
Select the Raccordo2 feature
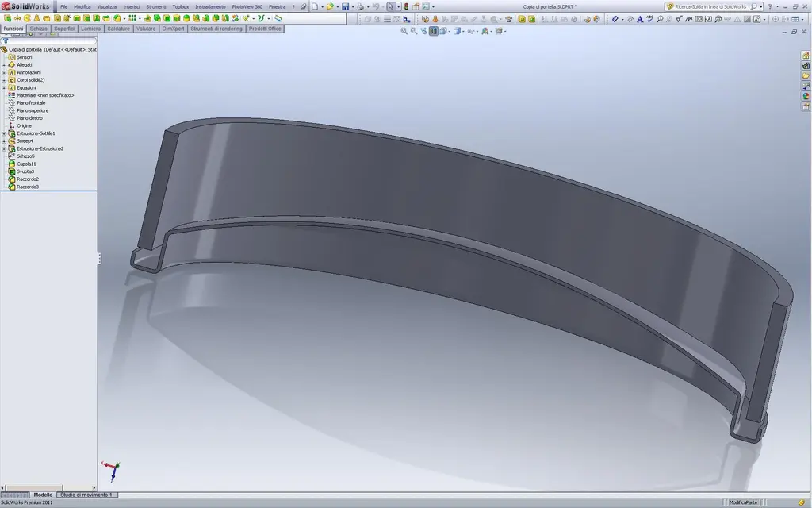(x=28, y=179)
